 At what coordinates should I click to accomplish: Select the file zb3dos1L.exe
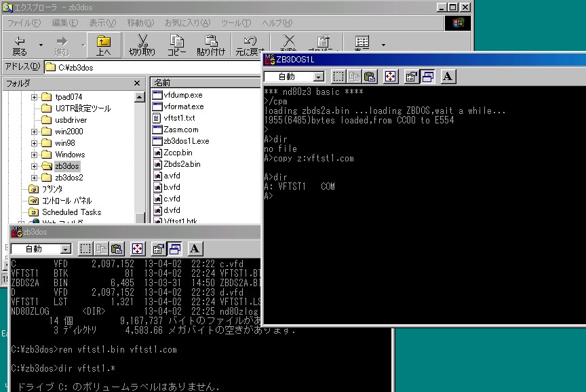click(187, 141)
